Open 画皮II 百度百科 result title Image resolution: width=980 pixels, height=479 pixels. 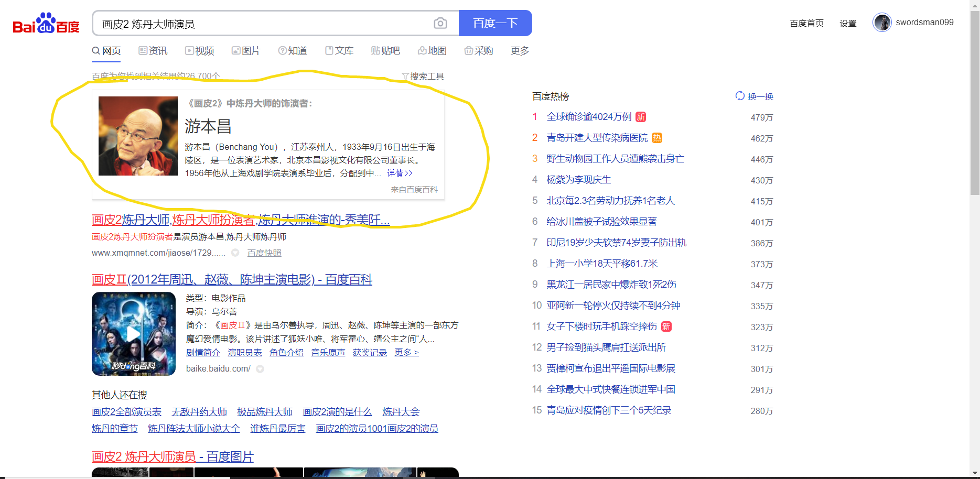coord(232,279)
